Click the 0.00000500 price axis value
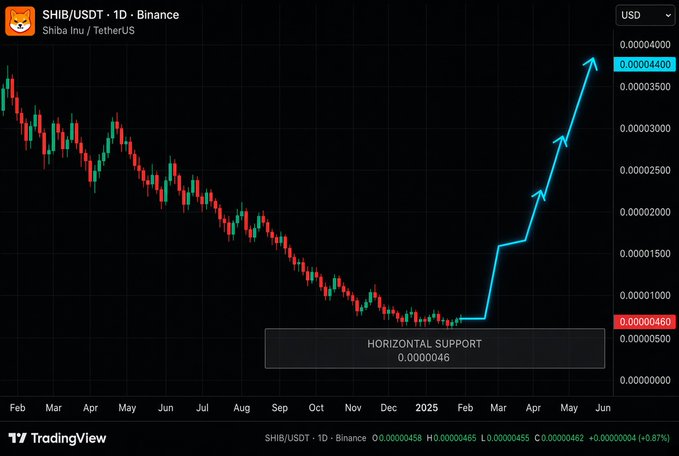Viewport: 679px width, 456px height. point(645,339)
